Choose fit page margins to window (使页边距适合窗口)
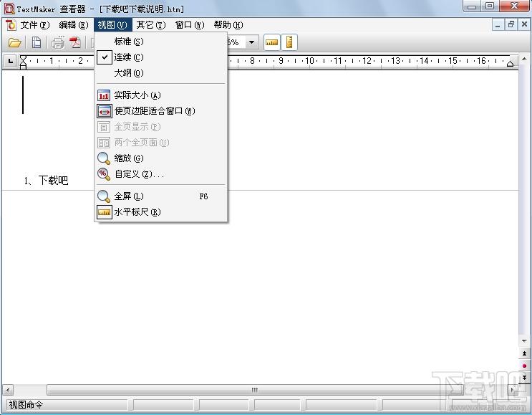Image resolution: width=532 pixels, height=415 pixels. (x=160, y=111)
